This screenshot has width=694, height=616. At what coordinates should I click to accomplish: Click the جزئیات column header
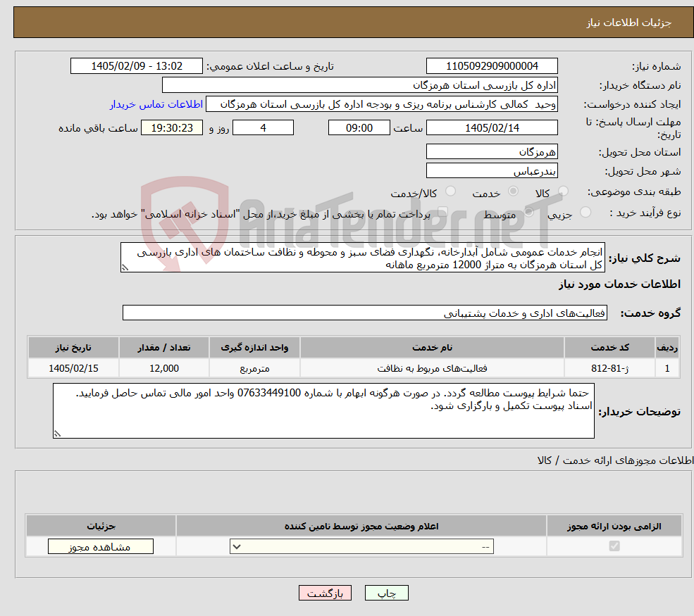pos(101,526)
